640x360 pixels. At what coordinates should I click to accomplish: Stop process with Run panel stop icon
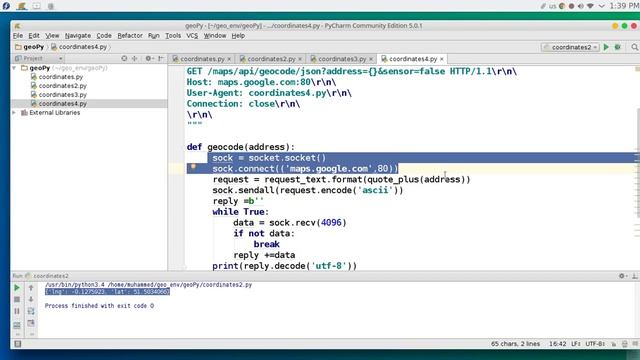[17, 300]
